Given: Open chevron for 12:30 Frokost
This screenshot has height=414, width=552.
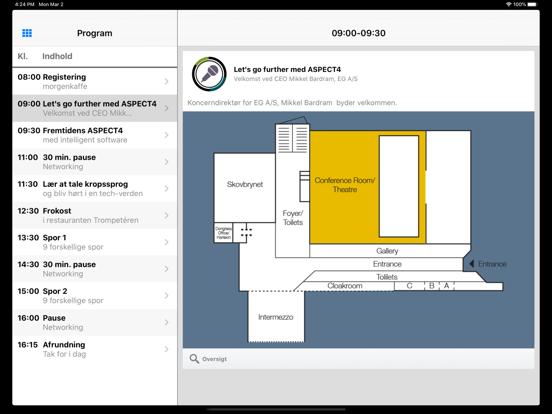Looking at the screenshot, I should click(x=167, y=215).
